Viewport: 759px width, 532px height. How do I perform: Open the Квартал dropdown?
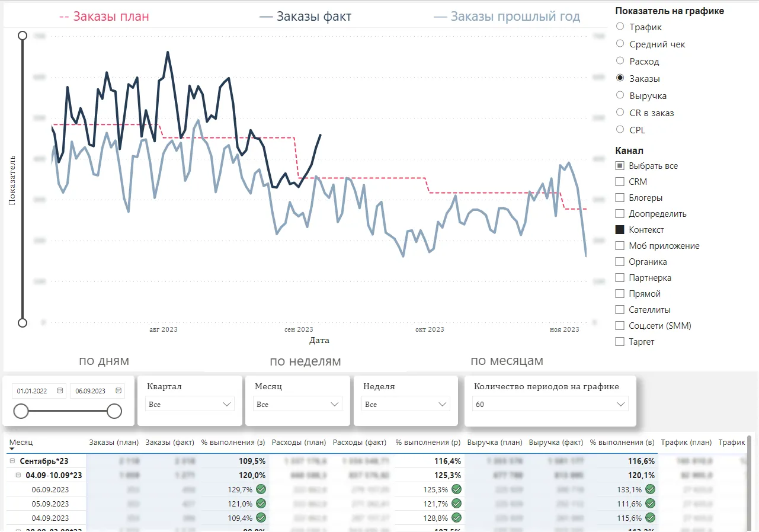tap(190, 405)
